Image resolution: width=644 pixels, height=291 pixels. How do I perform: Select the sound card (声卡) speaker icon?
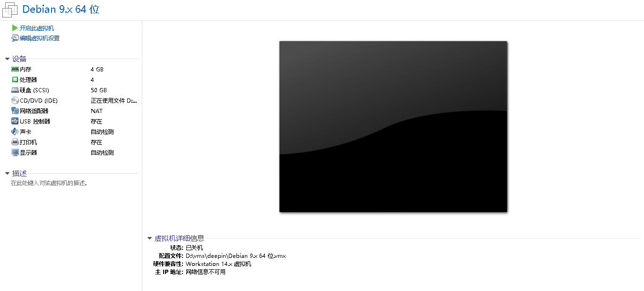pos(15,132)
